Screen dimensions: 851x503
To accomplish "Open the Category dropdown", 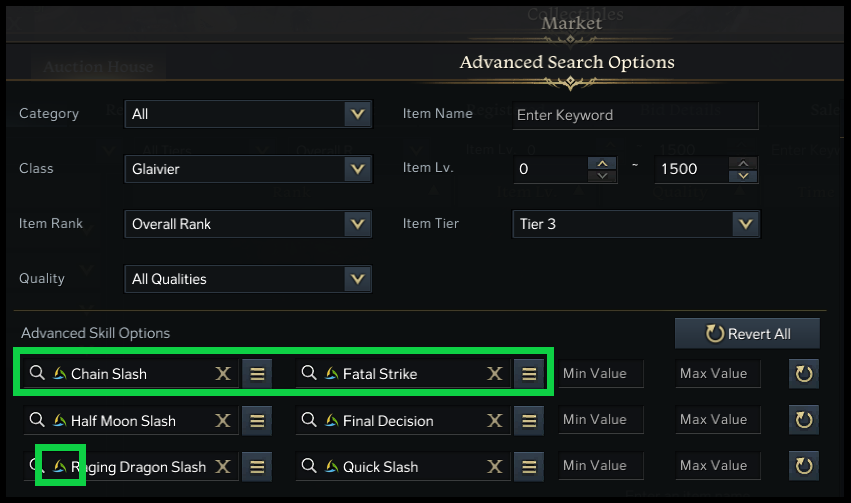I will (x=357, y=114).
